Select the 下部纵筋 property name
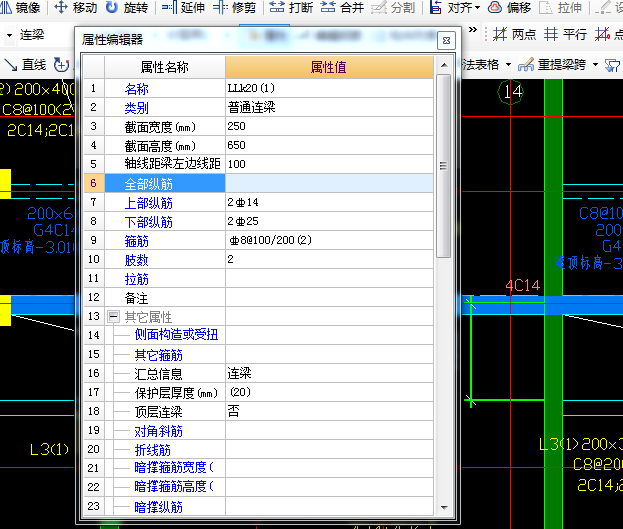Viewport: 623px width, 529px height. pos(149,222)
